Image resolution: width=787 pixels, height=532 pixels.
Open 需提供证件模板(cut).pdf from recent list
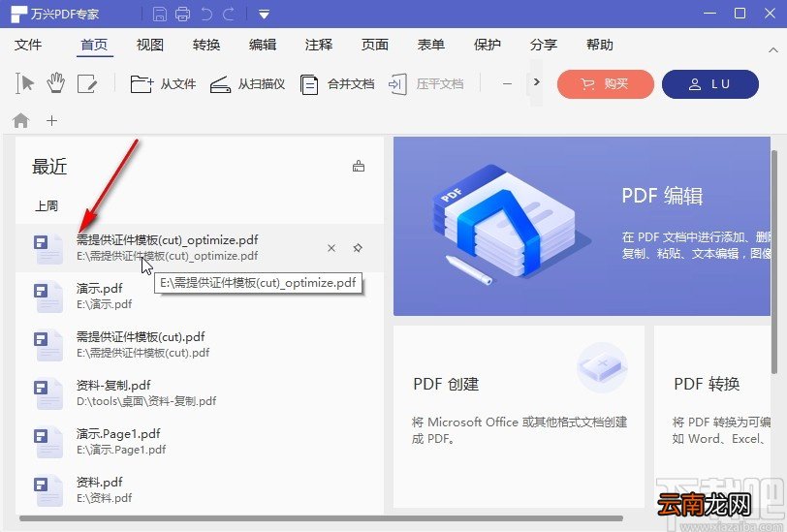coord(200,345)
